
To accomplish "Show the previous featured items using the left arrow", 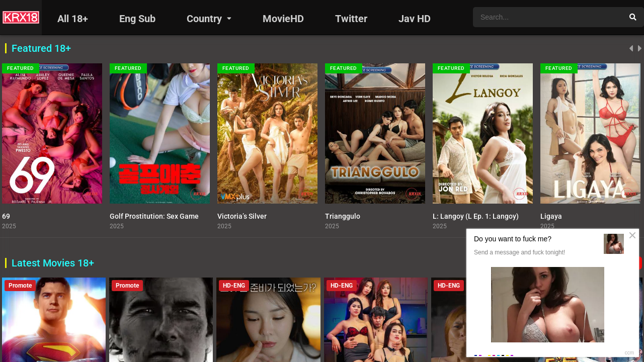I will (x=631, y=48).
